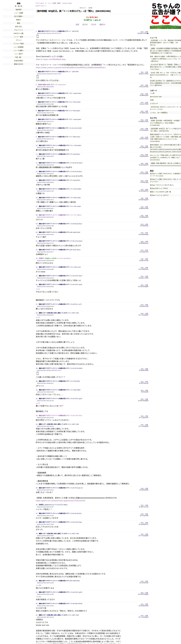Open the news.yahoo.co.jp article link
The image size is (181, 644).
71,68
